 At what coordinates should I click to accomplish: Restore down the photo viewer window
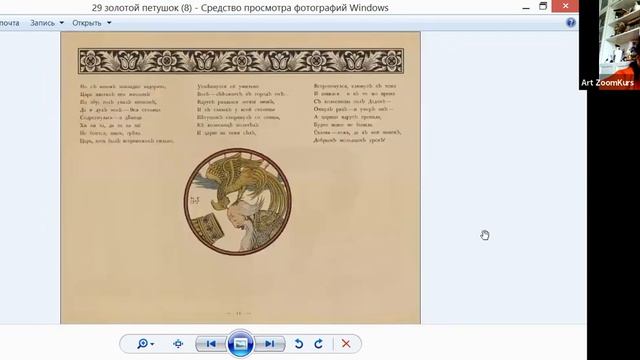point(543,6)
